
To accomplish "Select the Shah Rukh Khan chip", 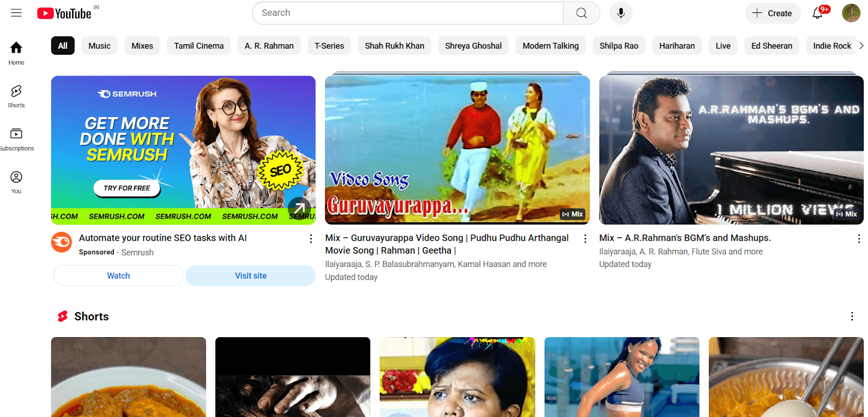I will coord(394,46).
